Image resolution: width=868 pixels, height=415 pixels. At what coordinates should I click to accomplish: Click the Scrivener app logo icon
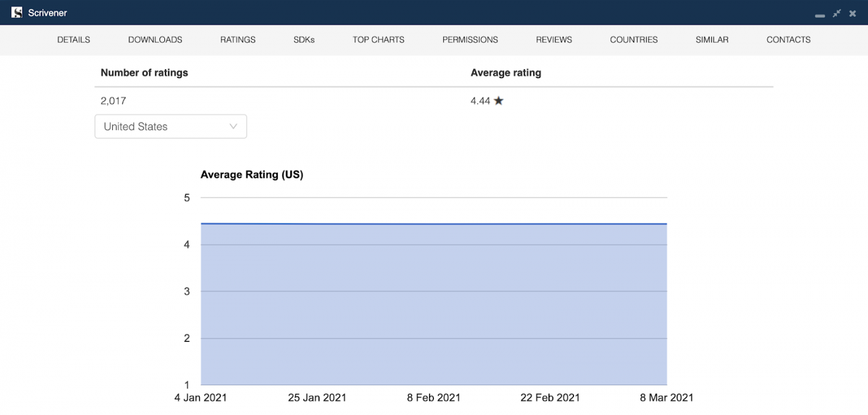[x=17, y=12]
